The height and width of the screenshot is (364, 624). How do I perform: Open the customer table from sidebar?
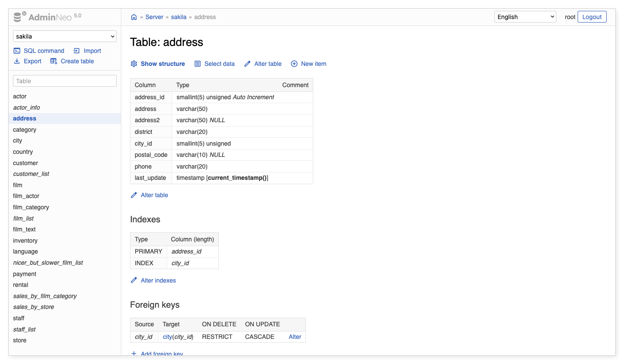pyautogui.click(x=26, y=163)
